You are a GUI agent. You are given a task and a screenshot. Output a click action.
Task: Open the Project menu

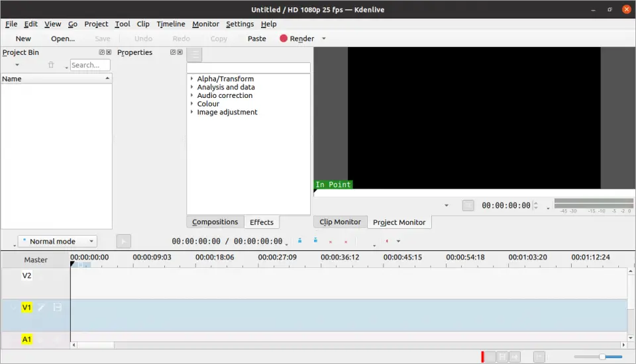pos(96,24)
